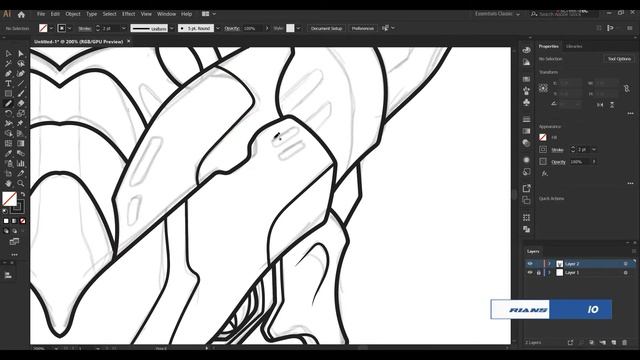This screenshot has width=640, height=360.
Task: Close the Untitled-1 document tab
Action: (x=129, y=41)
